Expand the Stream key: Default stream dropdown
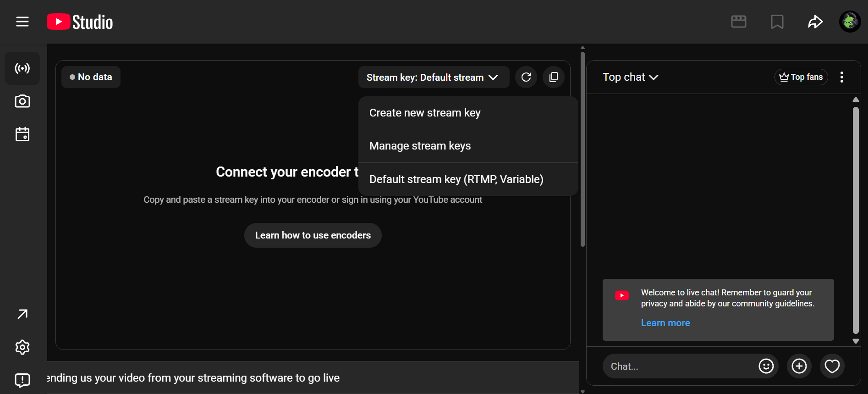This screenshot has height=394, width=868. [x=434, y=77]
